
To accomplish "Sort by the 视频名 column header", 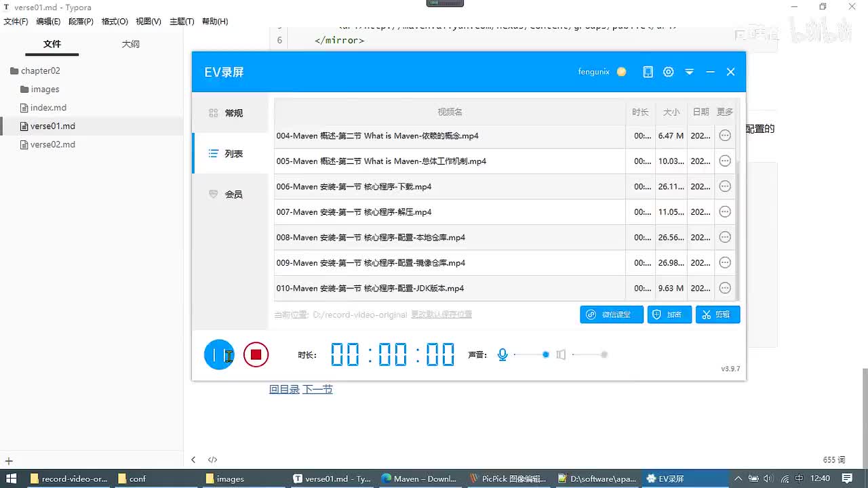I will coord(450,112).
